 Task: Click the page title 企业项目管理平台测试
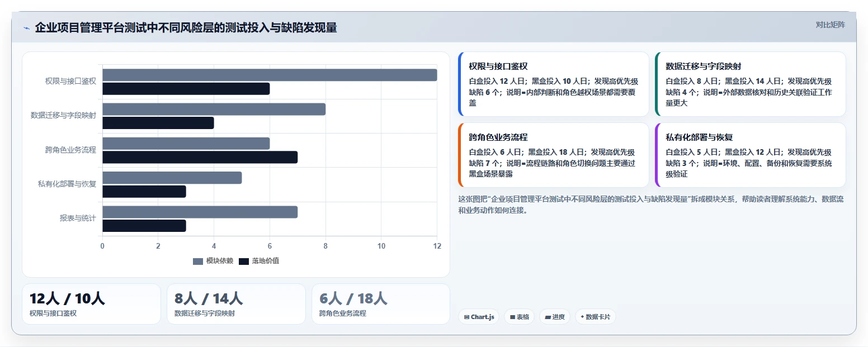186,28
